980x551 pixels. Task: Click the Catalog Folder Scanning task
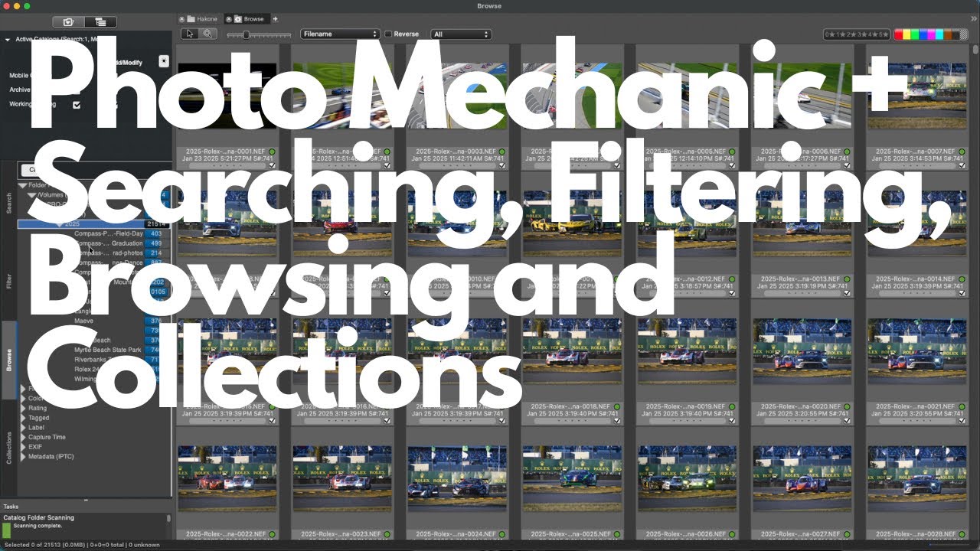point(39,517)
